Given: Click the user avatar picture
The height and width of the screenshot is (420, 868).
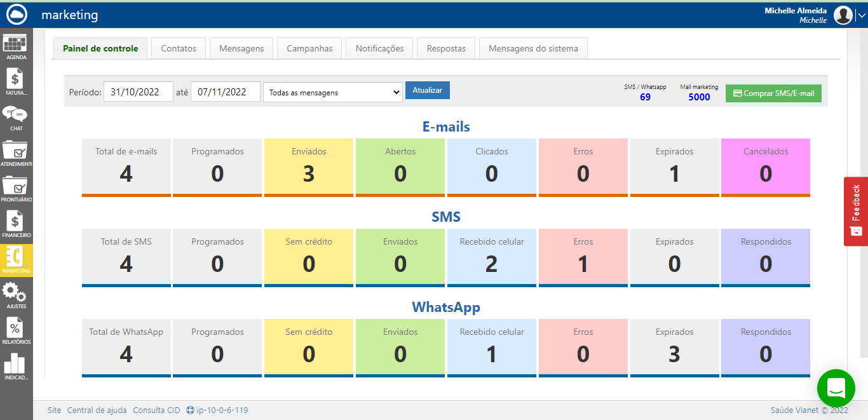Looking at the screenshot, I should (843, 15).
